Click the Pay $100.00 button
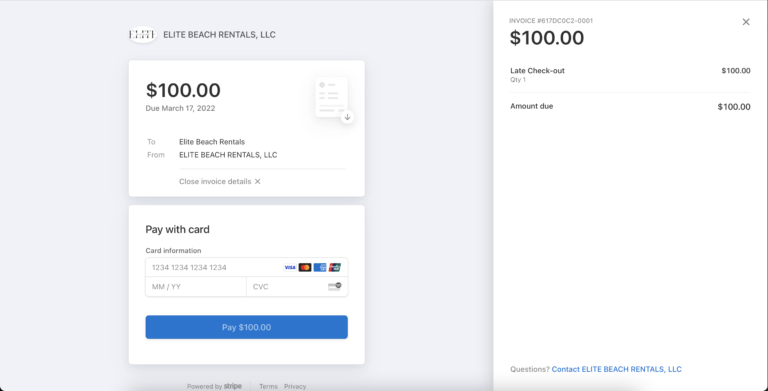 [247, 327]
